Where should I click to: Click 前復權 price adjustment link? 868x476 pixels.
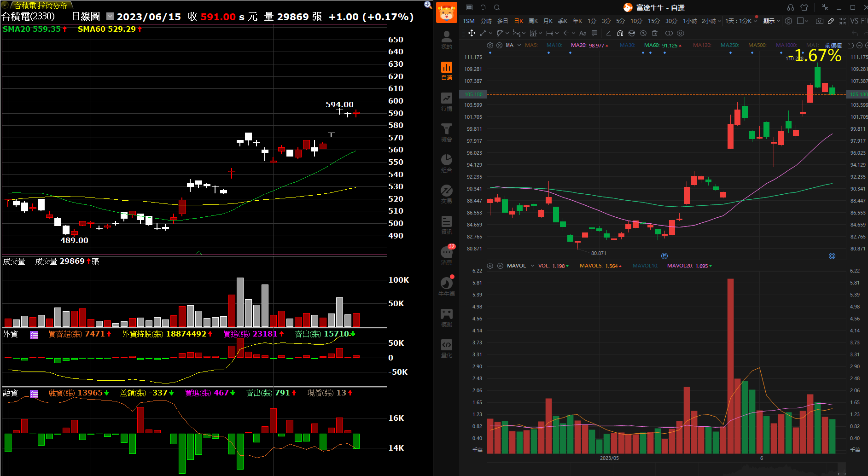coord(833,45)
